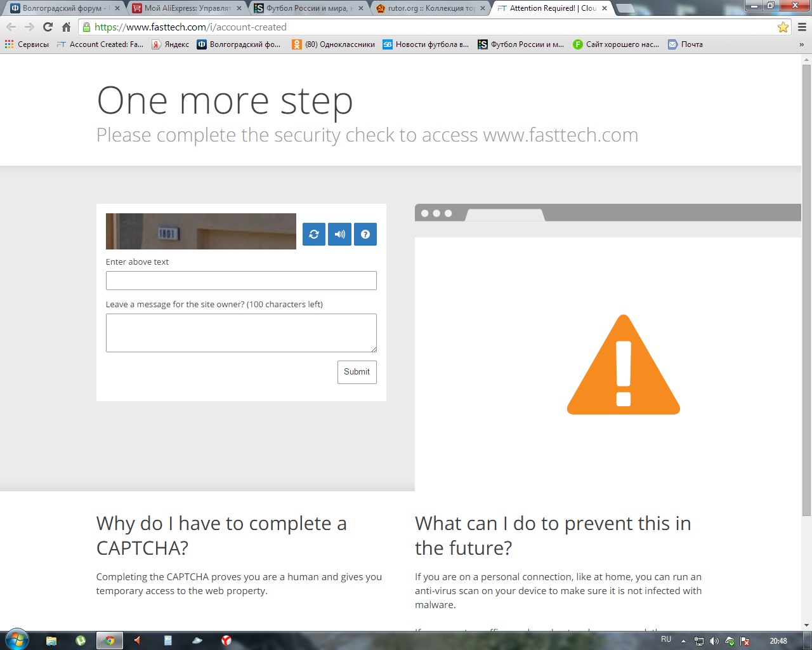Open the Calculator from the taskbar

point(168,640)
